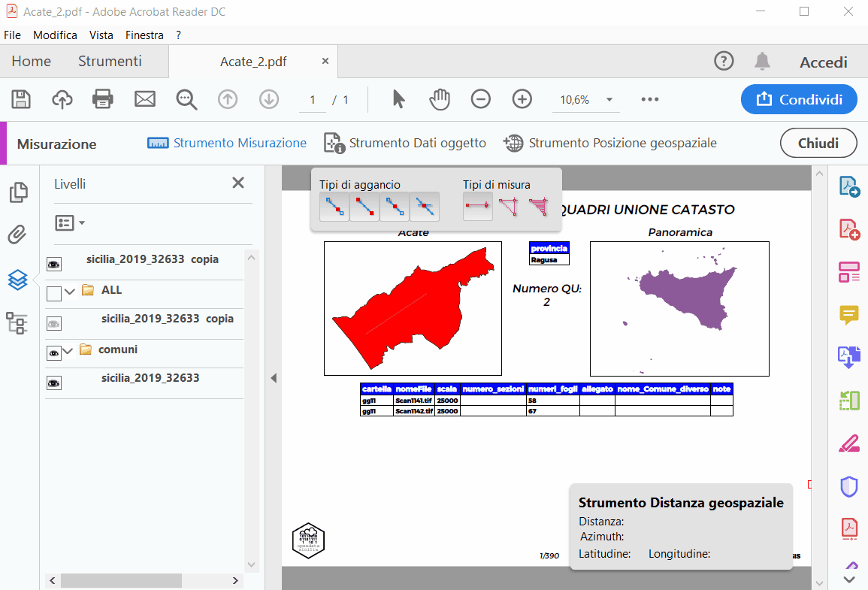Select the distance tool under Tipi di misura
This screenshot has height=590, width=868.
point(477,206)
